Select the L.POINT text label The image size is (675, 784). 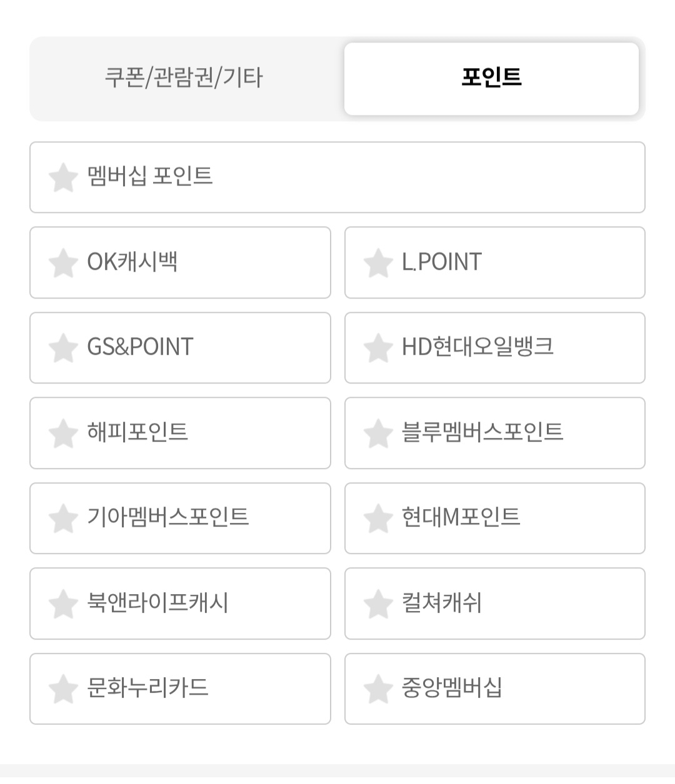click(x=442, y=262)
